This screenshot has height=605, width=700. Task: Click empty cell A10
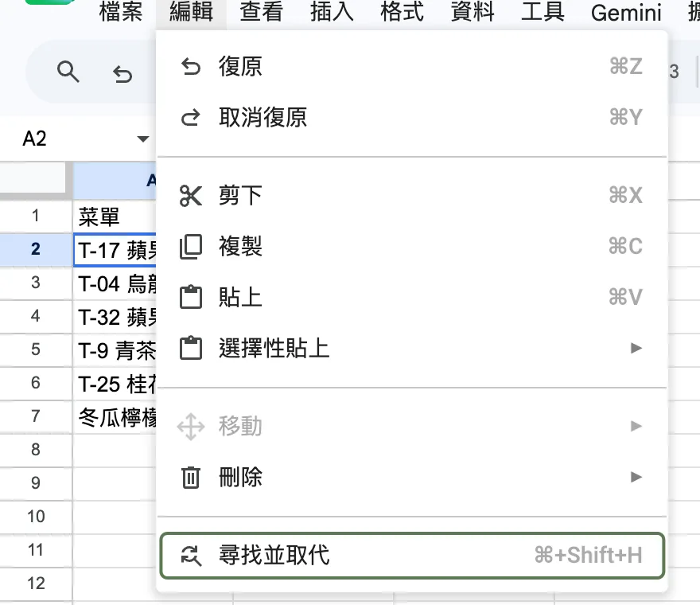coord(115,517)
